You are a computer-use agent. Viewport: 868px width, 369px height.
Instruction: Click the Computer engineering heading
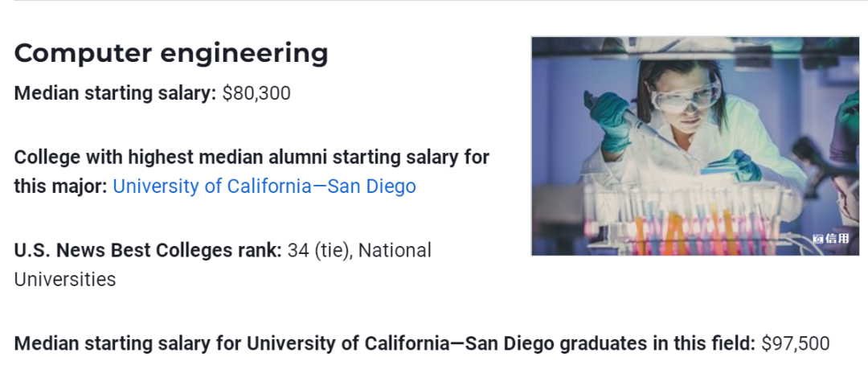tap(171, 53)
